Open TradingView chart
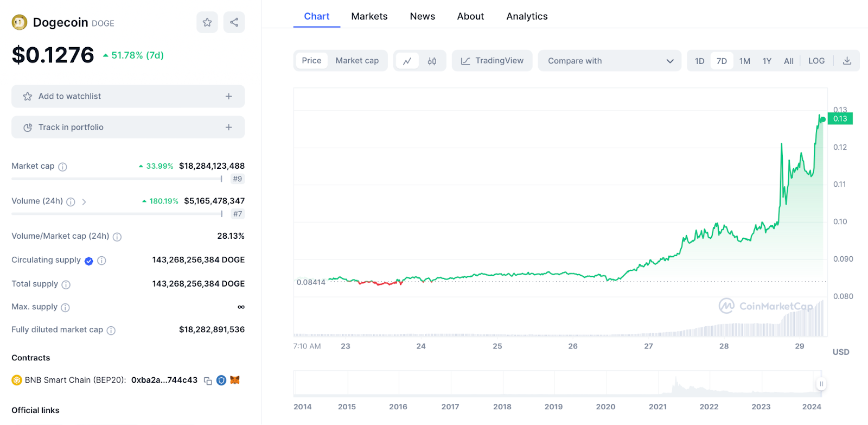This screenshot has width=868, height=425. [492, 61]
